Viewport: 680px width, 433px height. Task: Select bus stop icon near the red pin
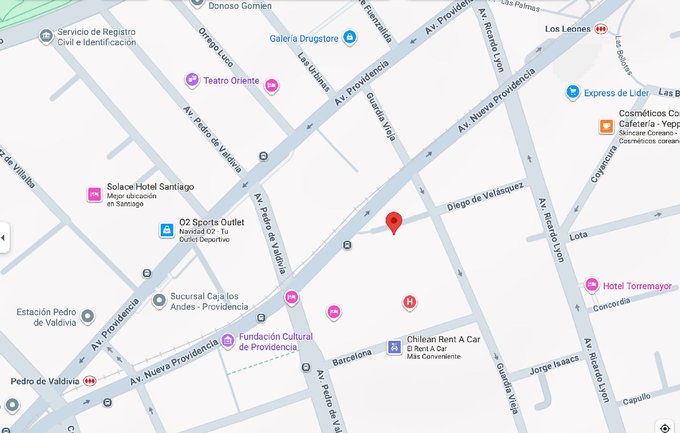point(347,246)
